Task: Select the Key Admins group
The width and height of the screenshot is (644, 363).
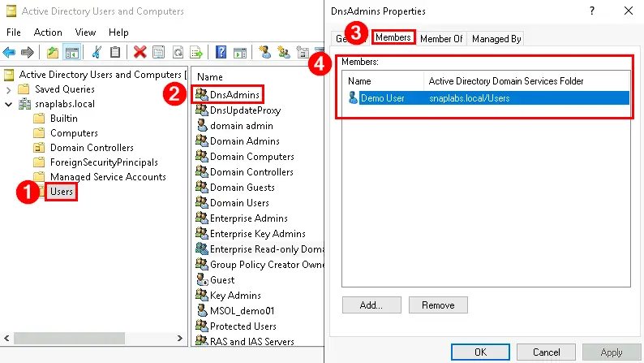Action: tap(235, 295)
